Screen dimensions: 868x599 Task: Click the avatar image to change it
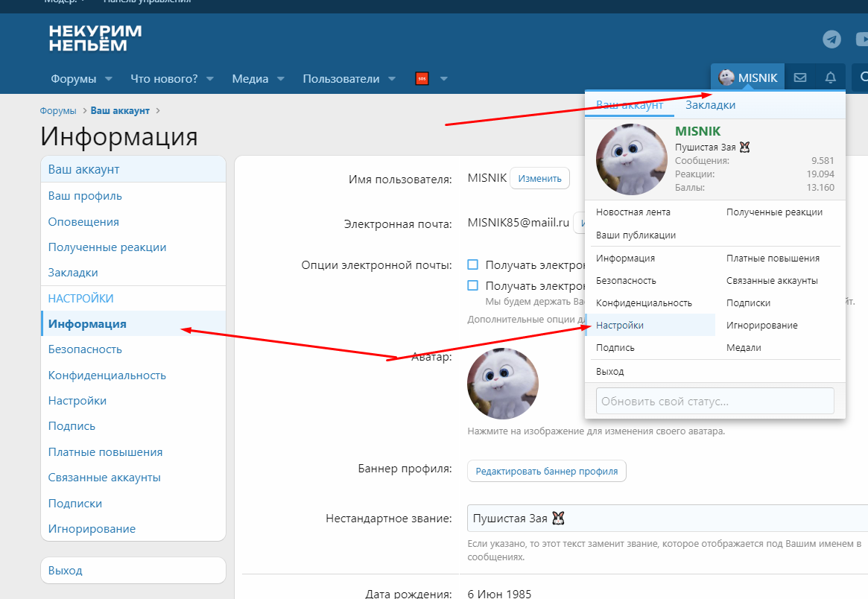pos(503,383)
